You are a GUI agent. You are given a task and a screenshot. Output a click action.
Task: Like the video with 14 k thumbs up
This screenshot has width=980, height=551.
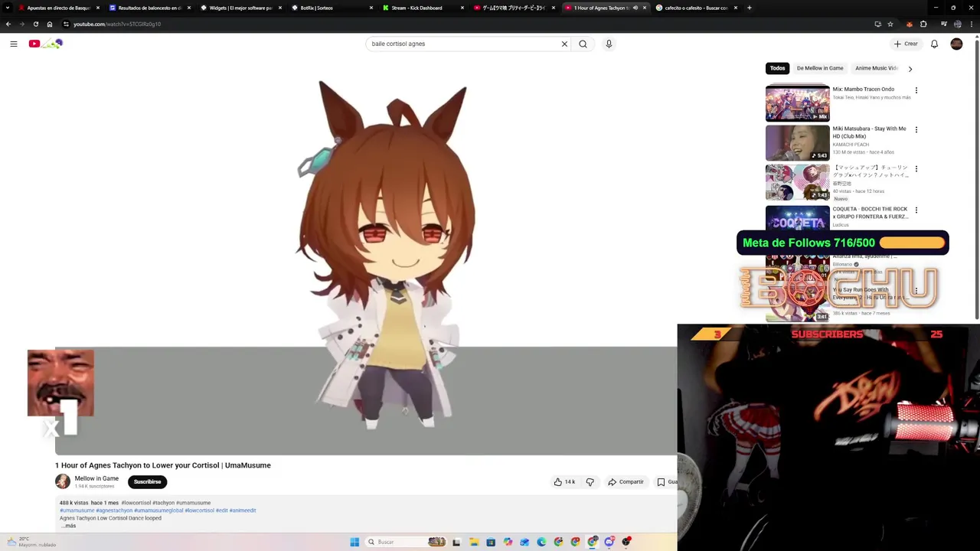564,482
